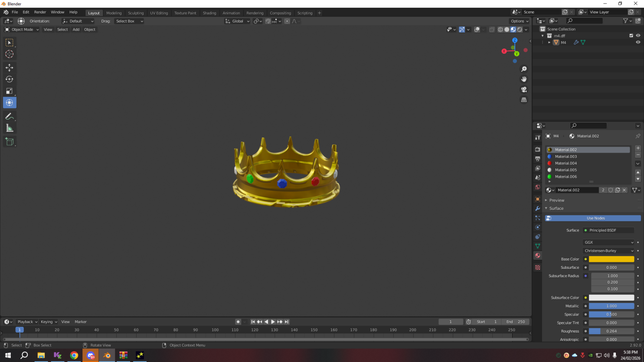Image resolution: width=644 pixels, height=362 pixels.
Task: Open the Orientation Default dropdown
Action: [x=78, y=21]
